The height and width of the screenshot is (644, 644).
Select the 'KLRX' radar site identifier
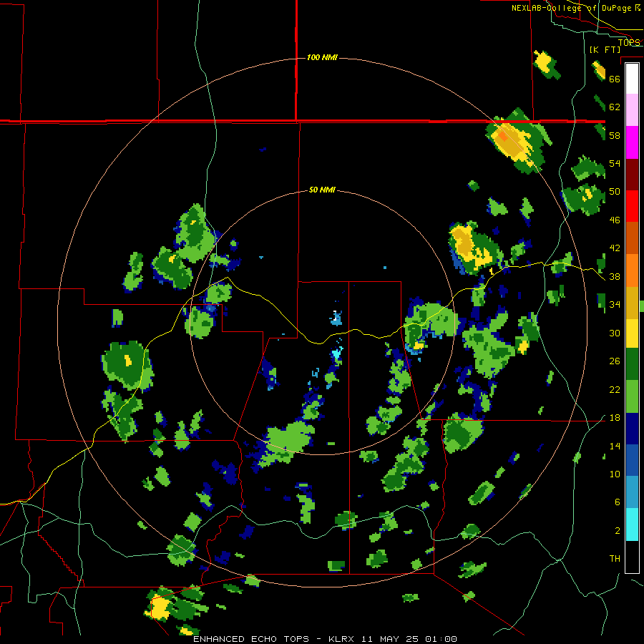tap(341, 639)
